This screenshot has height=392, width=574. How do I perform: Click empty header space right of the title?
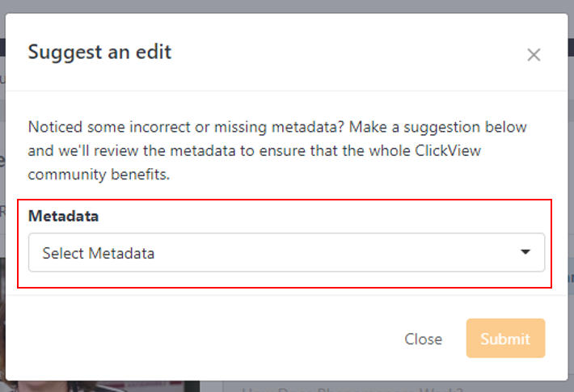coord(348,53)
